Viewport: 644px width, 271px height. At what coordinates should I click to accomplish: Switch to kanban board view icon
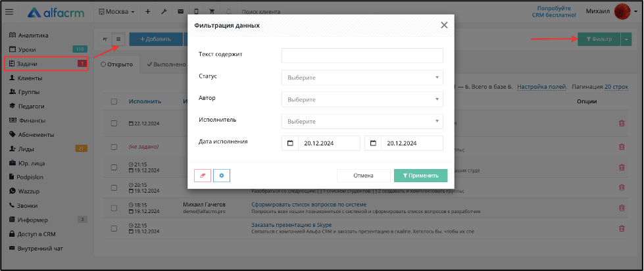105,39
